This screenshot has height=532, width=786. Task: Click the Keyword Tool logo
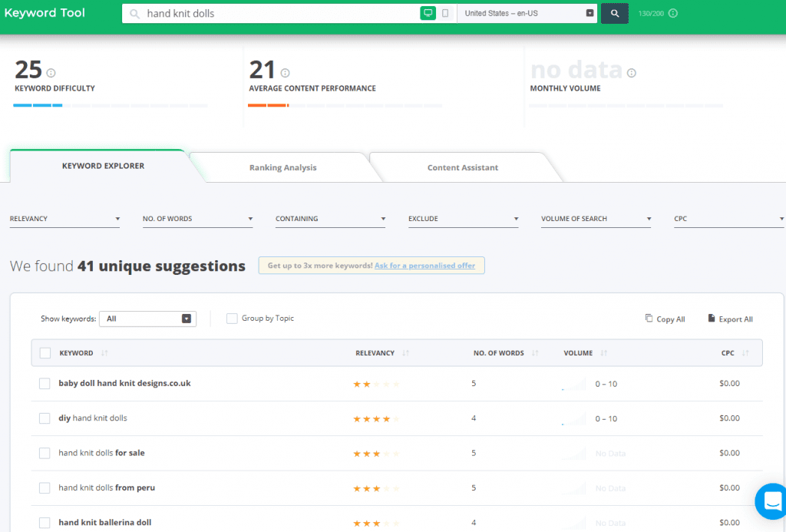(45, 13)
